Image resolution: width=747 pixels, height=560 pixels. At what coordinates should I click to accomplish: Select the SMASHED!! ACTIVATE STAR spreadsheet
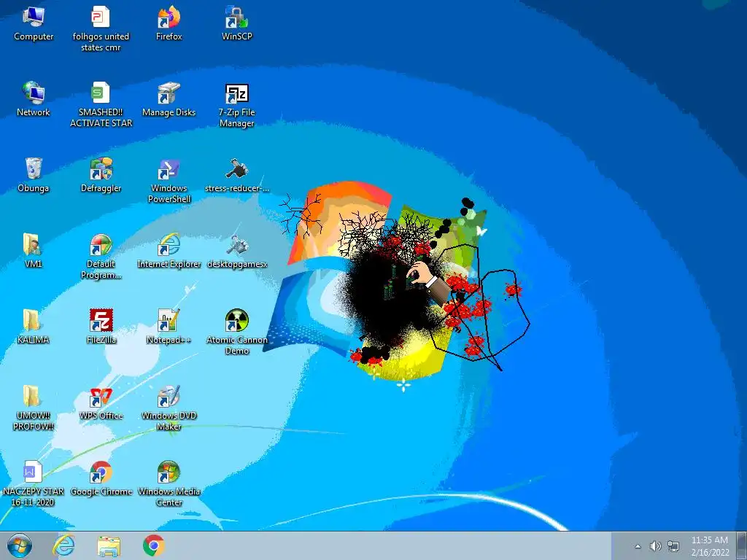(101, 104)
